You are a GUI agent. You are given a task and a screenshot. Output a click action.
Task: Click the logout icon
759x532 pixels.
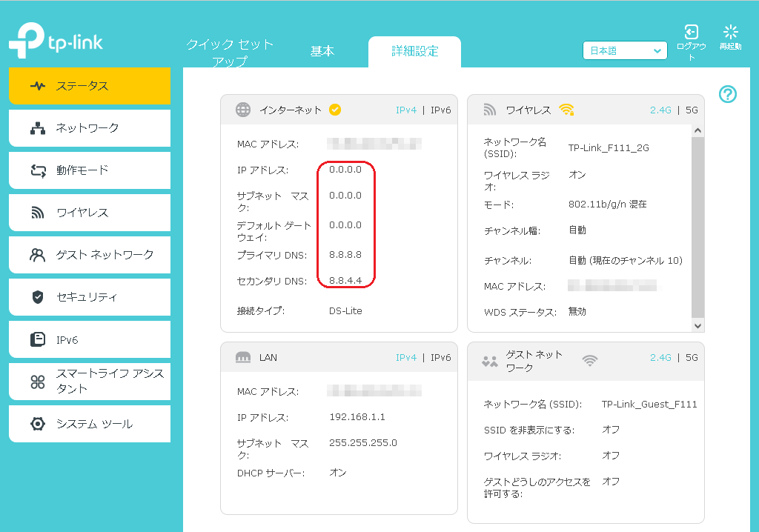[691, 32]
